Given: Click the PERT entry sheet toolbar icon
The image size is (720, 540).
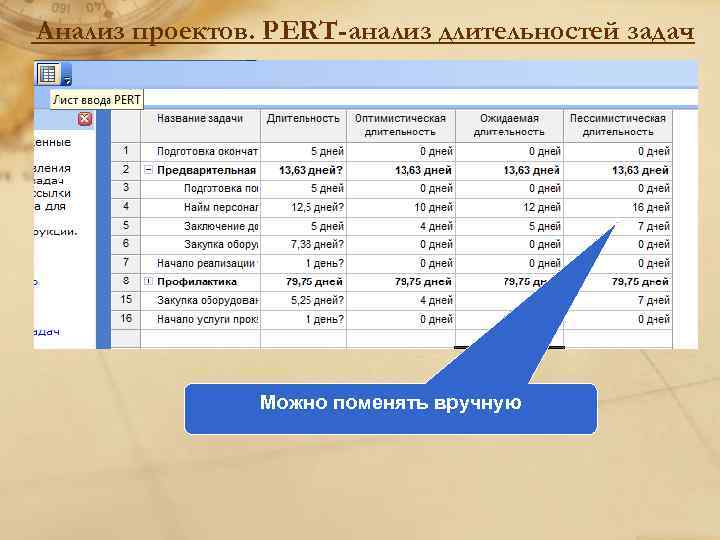Looking at the screenshot, I should (48, 74).
